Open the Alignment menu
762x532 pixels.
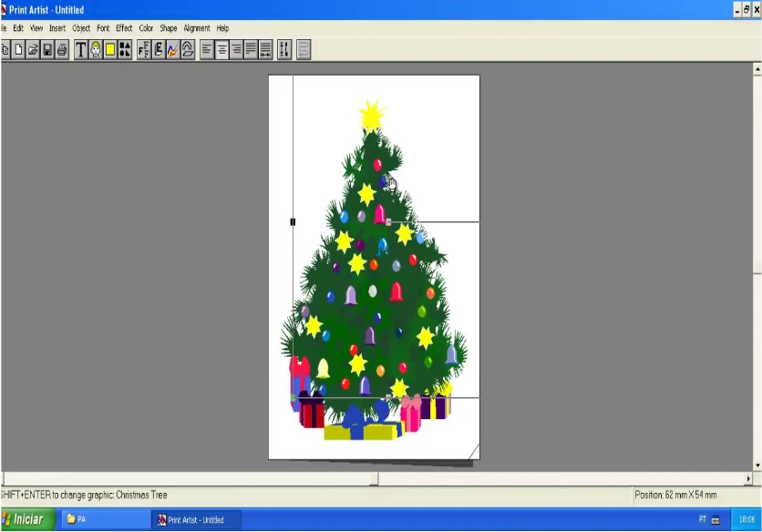click(197, 28)
